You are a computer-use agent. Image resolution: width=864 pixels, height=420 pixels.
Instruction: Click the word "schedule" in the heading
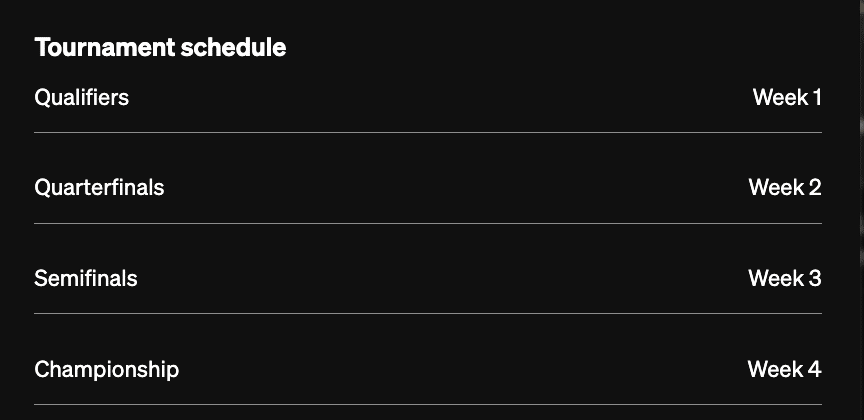[x=233, y=47]
